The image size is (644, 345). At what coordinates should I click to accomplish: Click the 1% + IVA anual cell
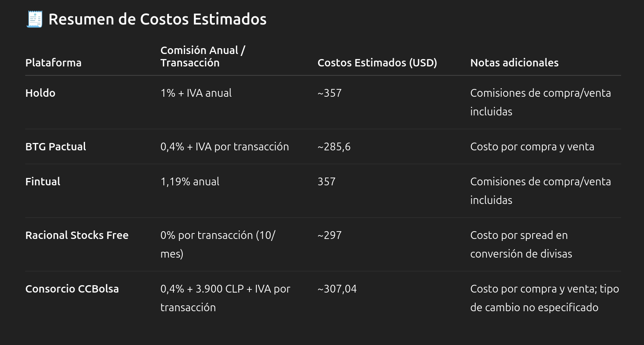click(x=196, y=93)
